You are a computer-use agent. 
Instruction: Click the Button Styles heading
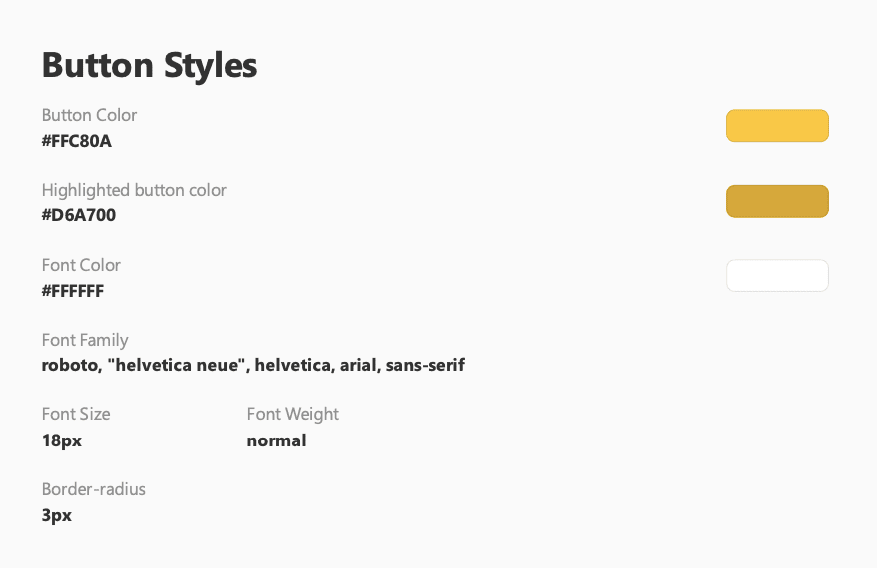point(149,66)
